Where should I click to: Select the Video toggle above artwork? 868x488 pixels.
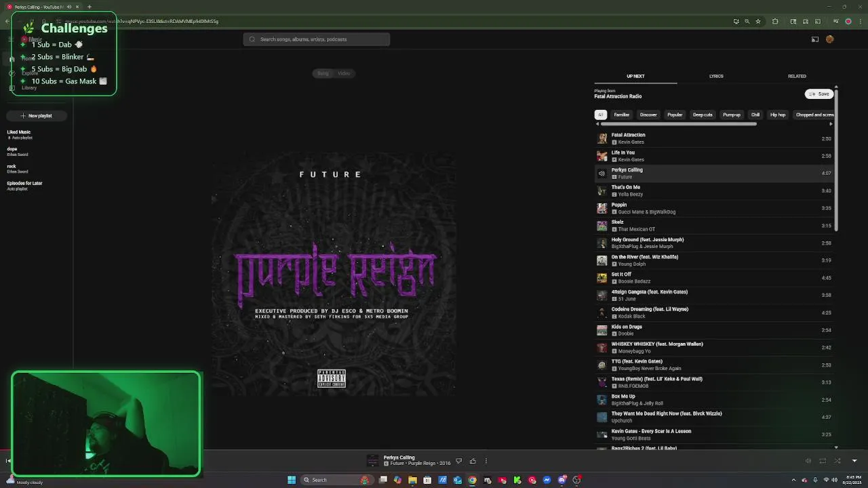(x=344, y=73)
